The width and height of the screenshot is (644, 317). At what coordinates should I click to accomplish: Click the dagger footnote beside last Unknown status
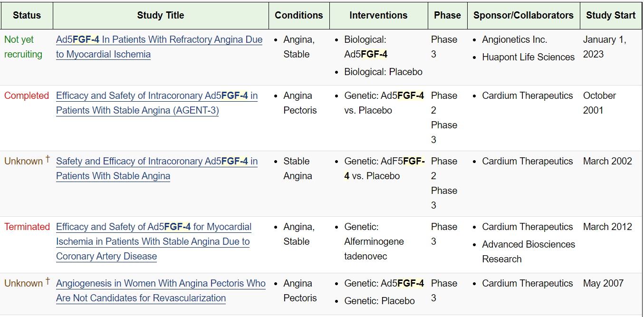(x=48, y=282)
